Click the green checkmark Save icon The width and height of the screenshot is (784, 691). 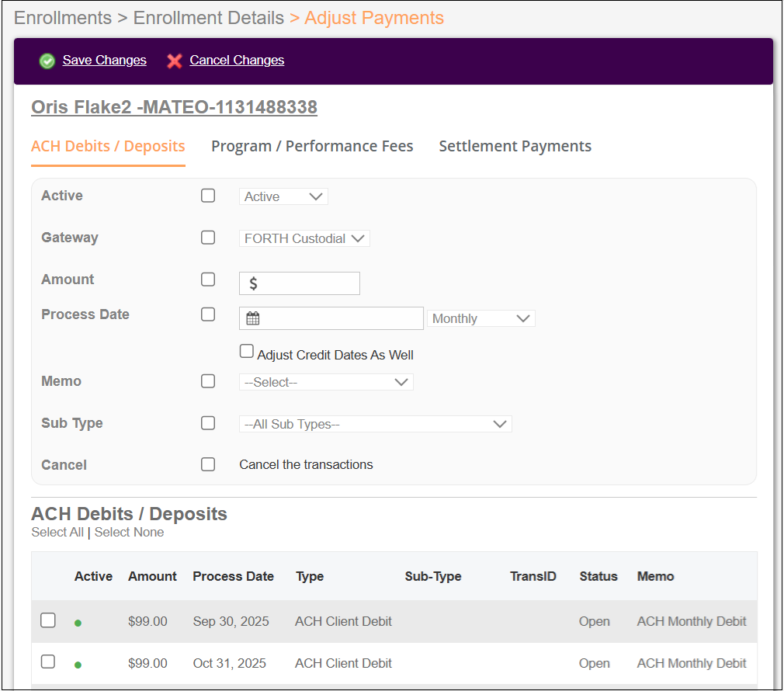pos(47,61)
